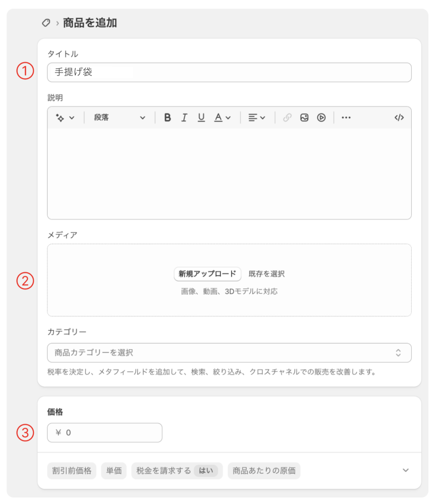434x504 pixels.
Task: Click the 商品を追加 page heading
Action: (x=90, y=23)
